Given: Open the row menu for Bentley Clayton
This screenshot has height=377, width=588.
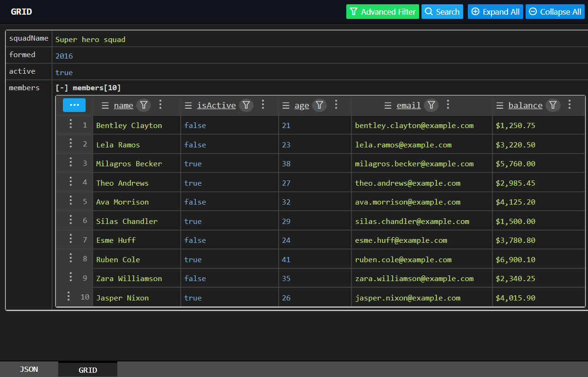Looking at the screenshot, I should click(x=70, y=124).
